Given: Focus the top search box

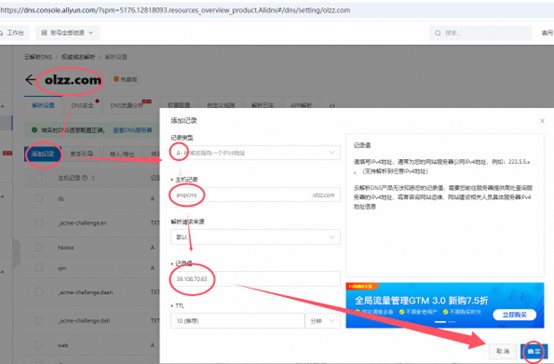Looking at the screenshot, I should (x=480, y=33).
